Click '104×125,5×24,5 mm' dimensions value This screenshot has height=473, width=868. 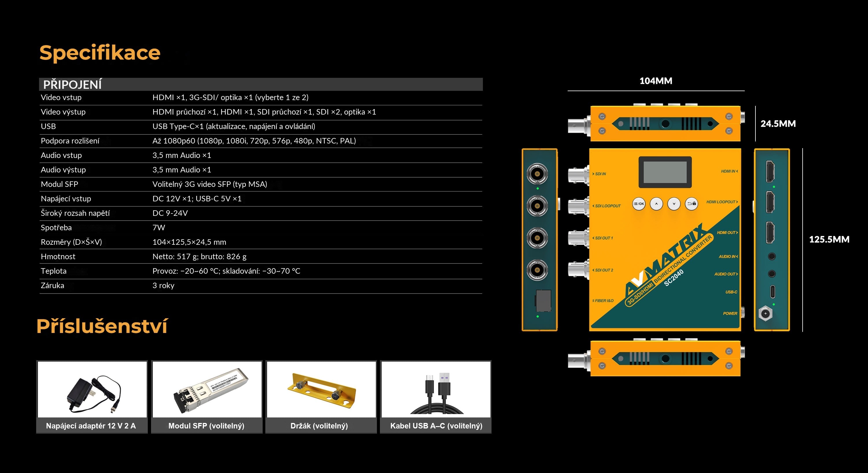190,242
